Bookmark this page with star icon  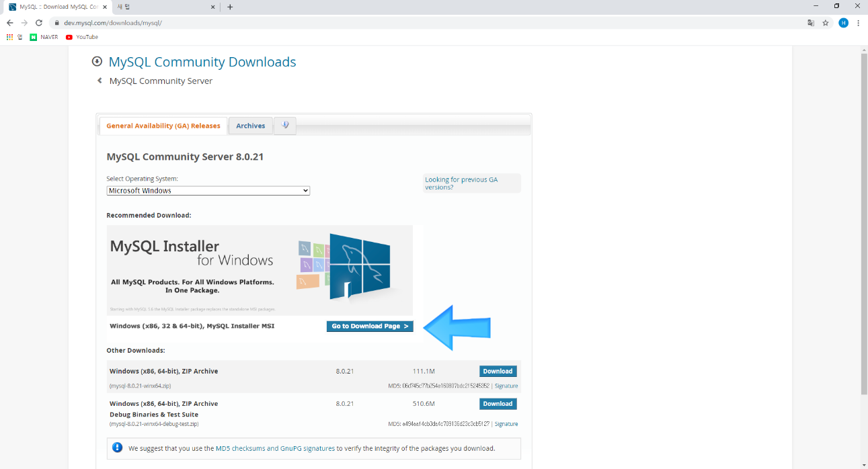pos(826,23)
